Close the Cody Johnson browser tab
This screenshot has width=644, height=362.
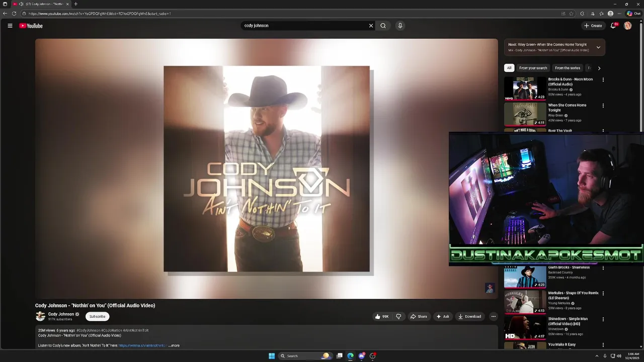coord(67,4)
